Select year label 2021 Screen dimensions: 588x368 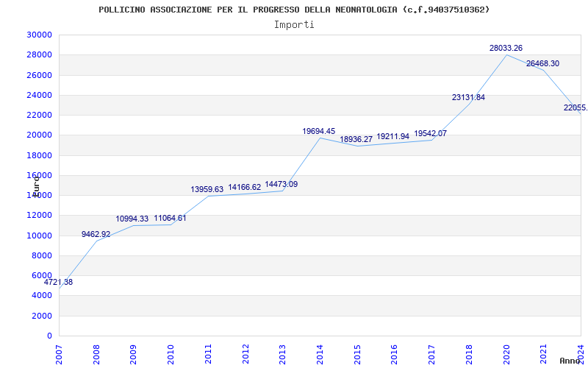coord(543,355)
